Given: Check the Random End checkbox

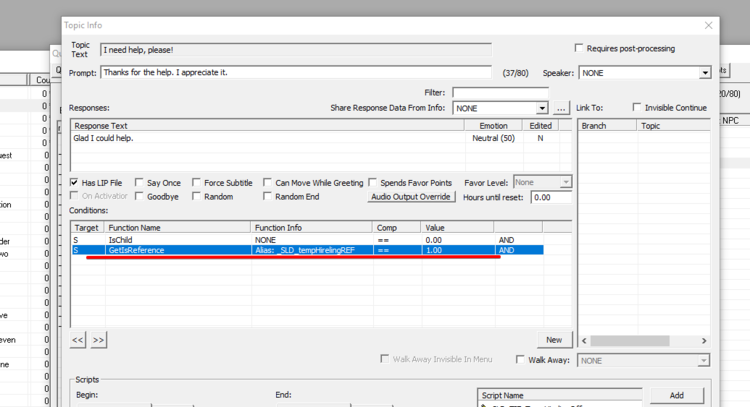Looking at the screenshot, I should click(267, 196).
